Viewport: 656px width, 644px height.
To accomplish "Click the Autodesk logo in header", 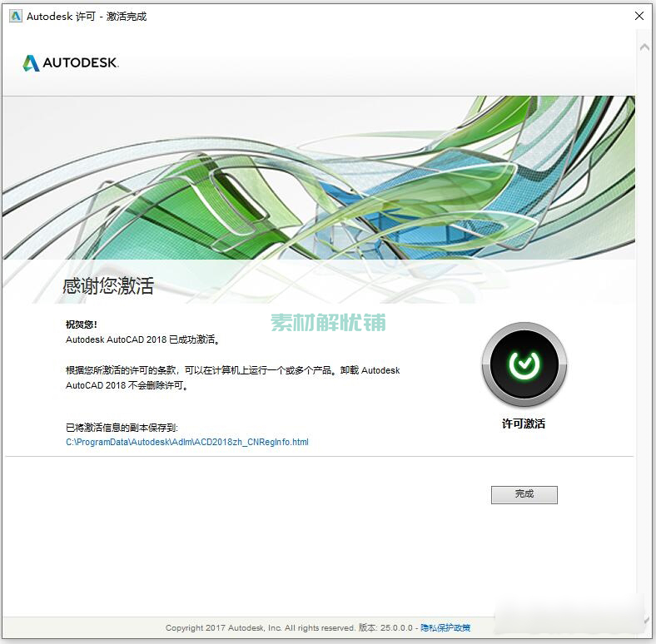I will (70, 62).
